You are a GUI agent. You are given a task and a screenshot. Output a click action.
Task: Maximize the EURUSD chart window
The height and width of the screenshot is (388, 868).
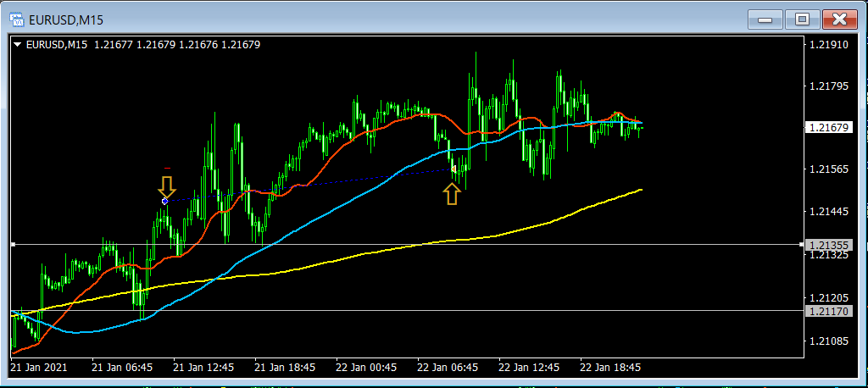pyautogui.click(x=802, y=20)
